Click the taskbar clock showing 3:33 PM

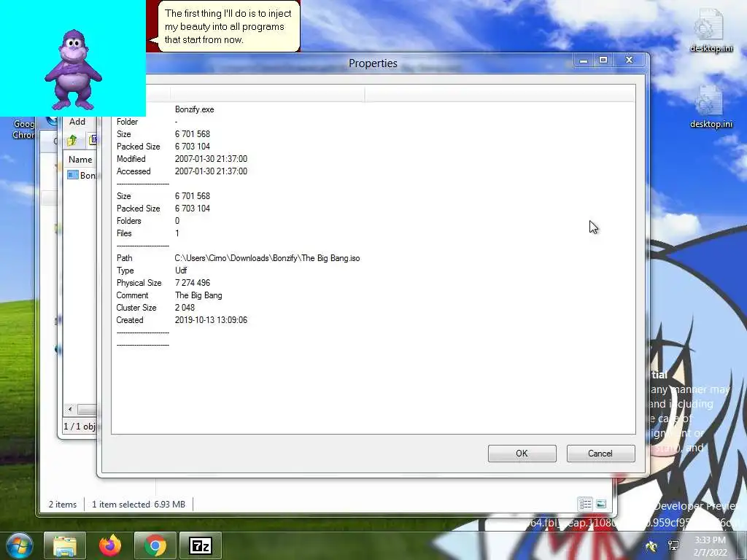[x=710, y=546]
